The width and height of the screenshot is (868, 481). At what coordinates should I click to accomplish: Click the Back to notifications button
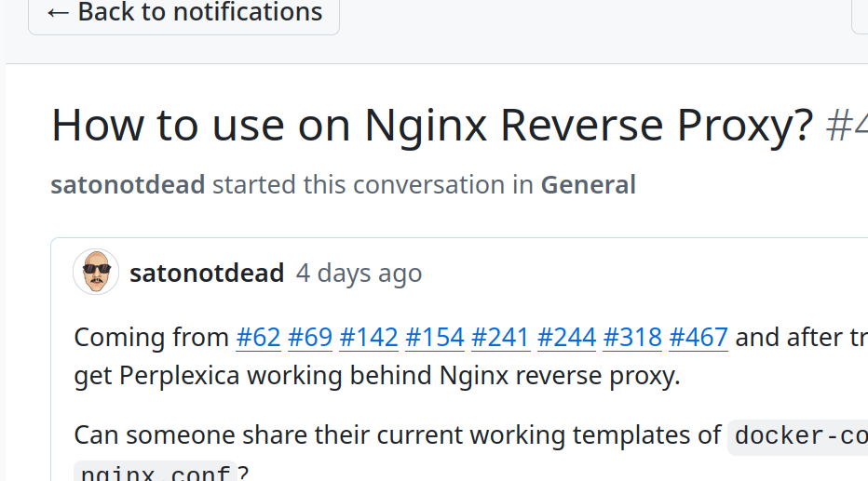[183, 13]
